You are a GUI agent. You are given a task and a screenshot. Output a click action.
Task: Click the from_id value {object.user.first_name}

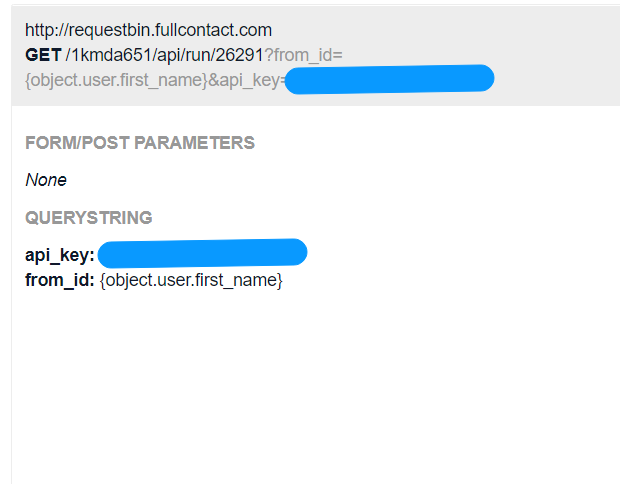pos(191,280)
